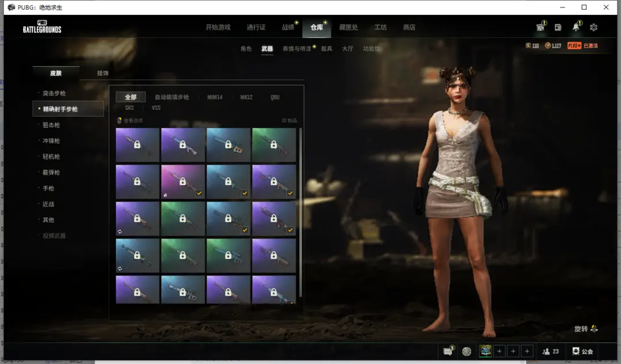
Task: Click the round emblem icon next to chat
Action: pos(466,351)
